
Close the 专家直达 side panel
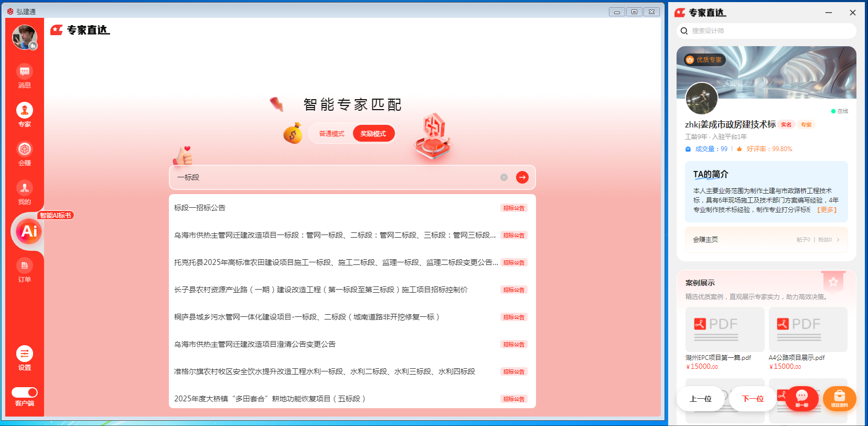click(853, 13)
